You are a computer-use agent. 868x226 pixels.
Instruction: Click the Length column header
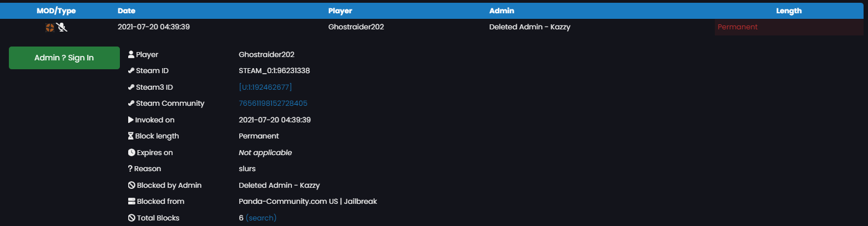click(789, 11)
